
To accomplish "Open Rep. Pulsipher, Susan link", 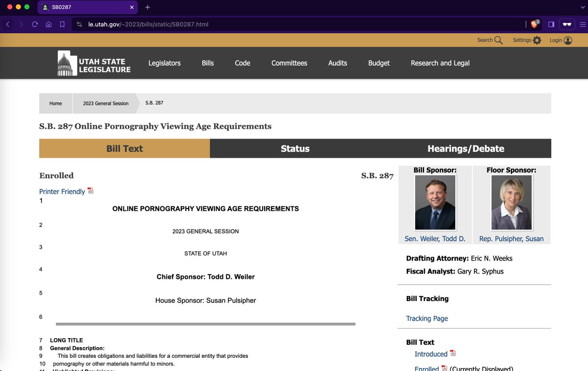I will (x=512, y=239).
